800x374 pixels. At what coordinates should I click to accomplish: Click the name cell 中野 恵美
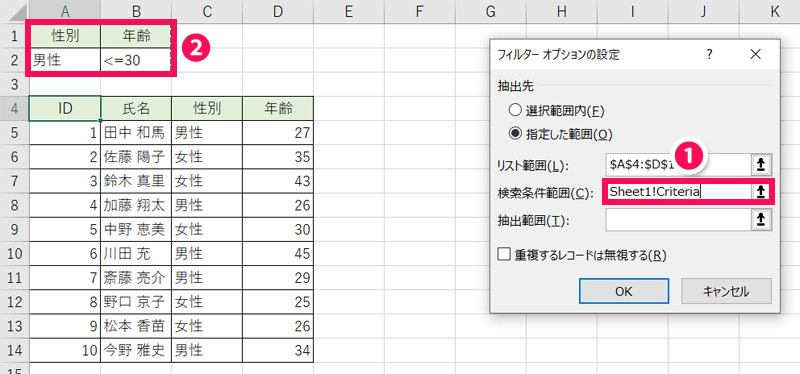click(x=136, y=230)
